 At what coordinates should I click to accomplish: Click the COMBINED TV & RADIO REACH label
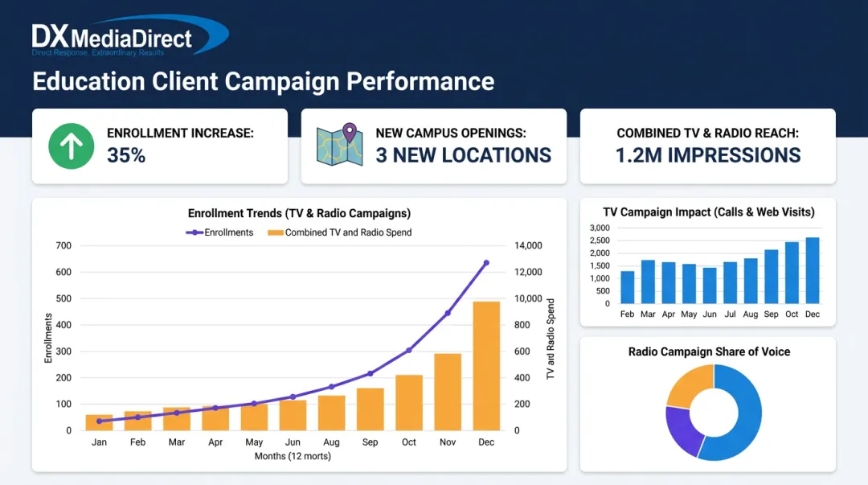coord(708,133)
